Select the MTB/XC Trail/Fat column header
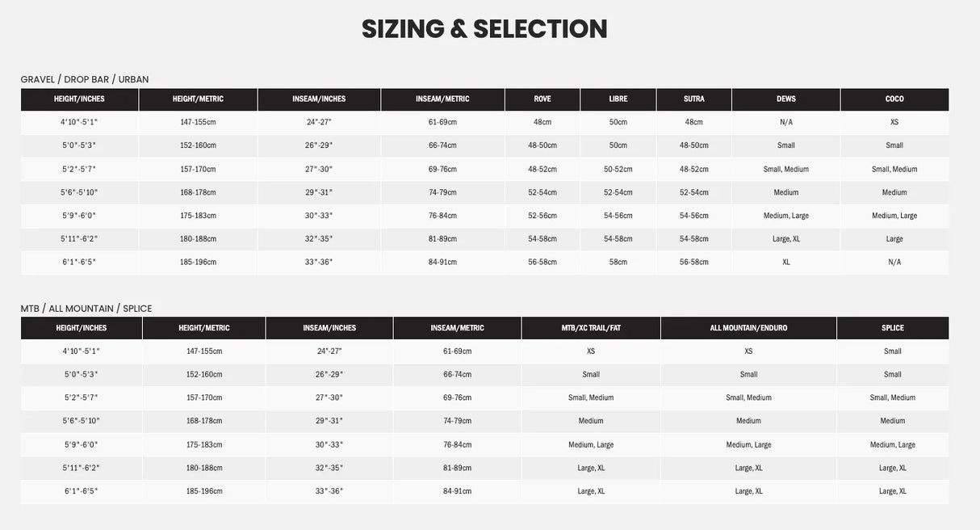Viewport: 980px width, 530px height. tap(591, 328)
